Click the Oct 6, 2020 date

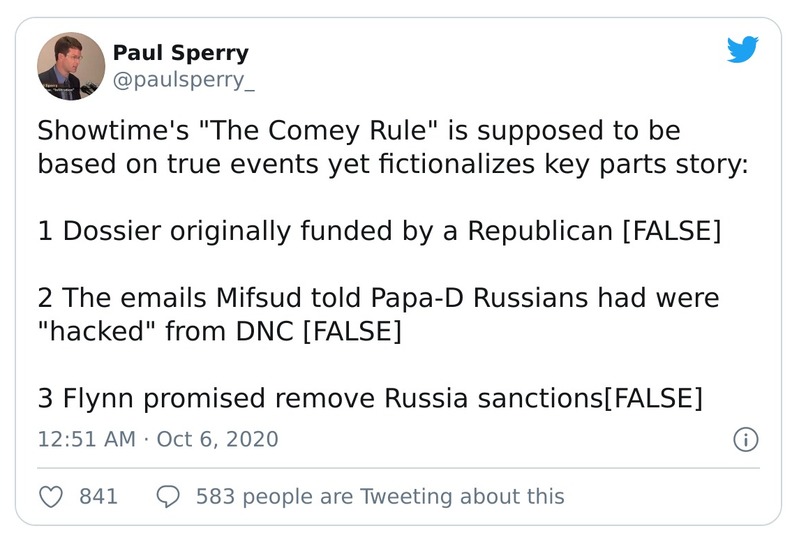point(217,439)
